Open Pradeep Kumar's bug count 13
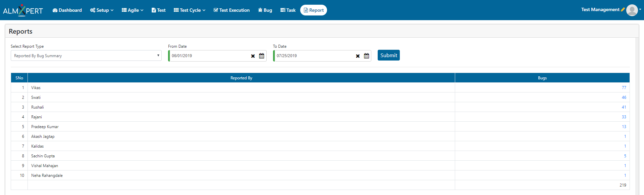This screenshot has height=195, width=644. click(624, 127)
